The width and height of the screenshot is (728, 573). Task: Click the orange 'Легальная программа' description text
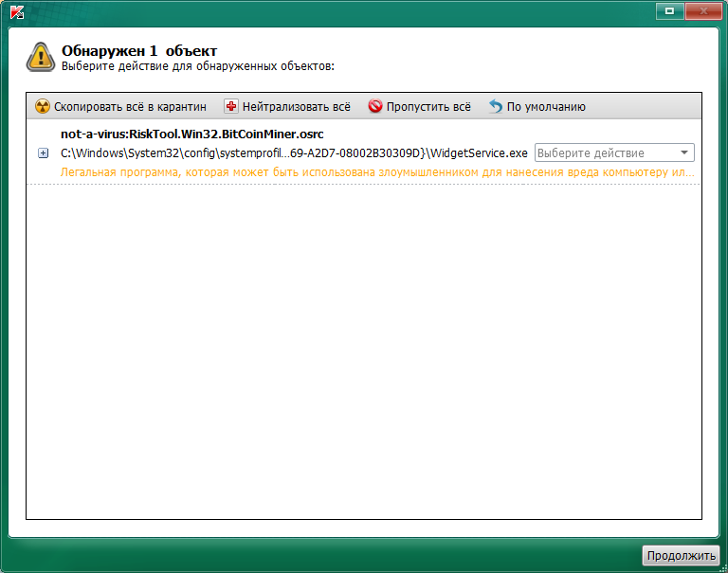(377, 172)
